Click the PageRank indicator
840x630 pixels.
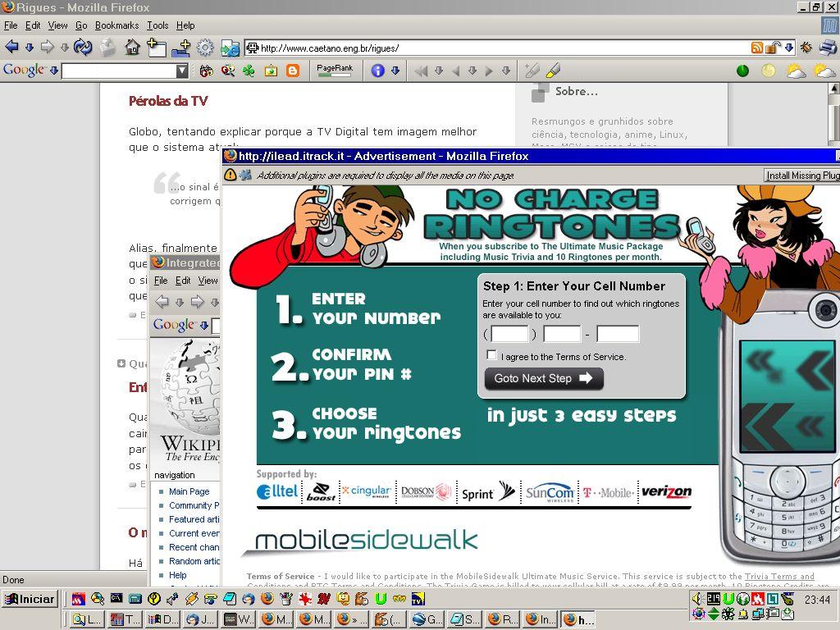335,71
